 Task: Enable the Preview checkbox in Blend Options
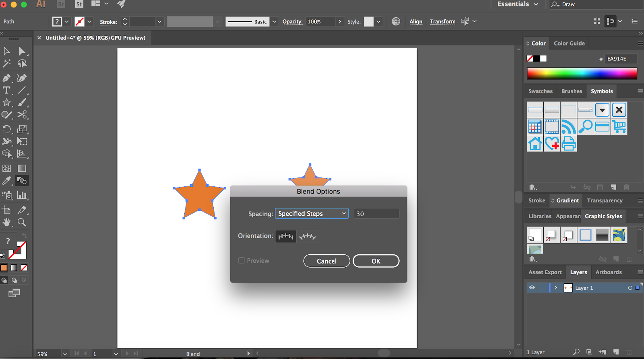(x=242, y=260)
